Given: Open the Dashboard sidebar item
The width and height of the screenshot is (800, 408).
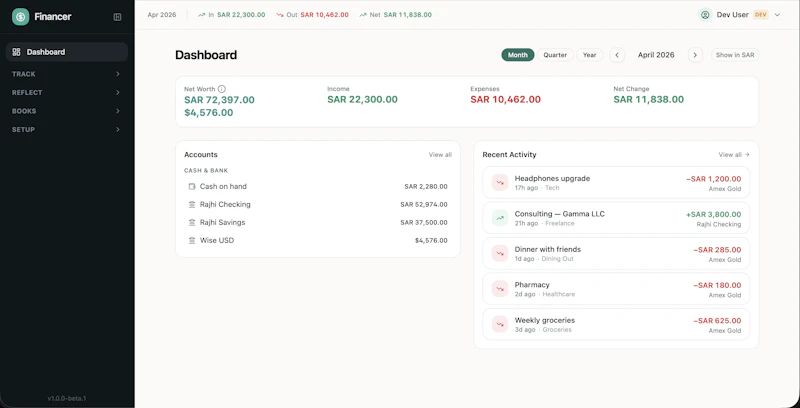Looking at the screenshot, I should (x=67, y=52).
